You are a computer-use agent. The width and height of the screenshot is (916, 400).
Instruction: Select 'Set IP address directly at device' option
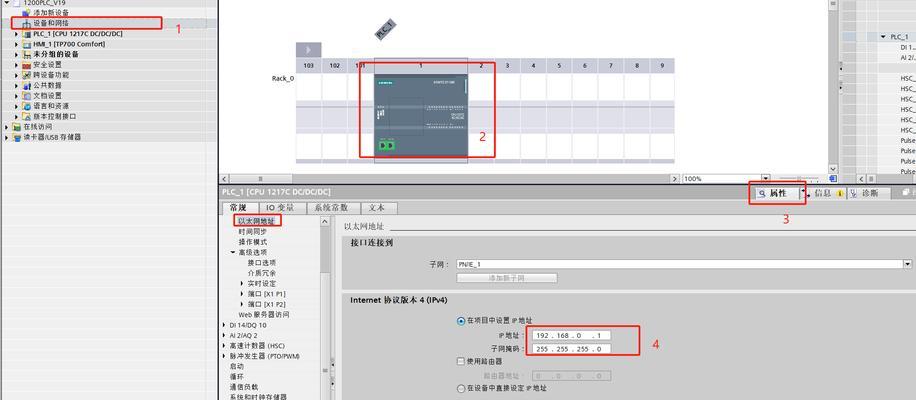coord(461,388)
